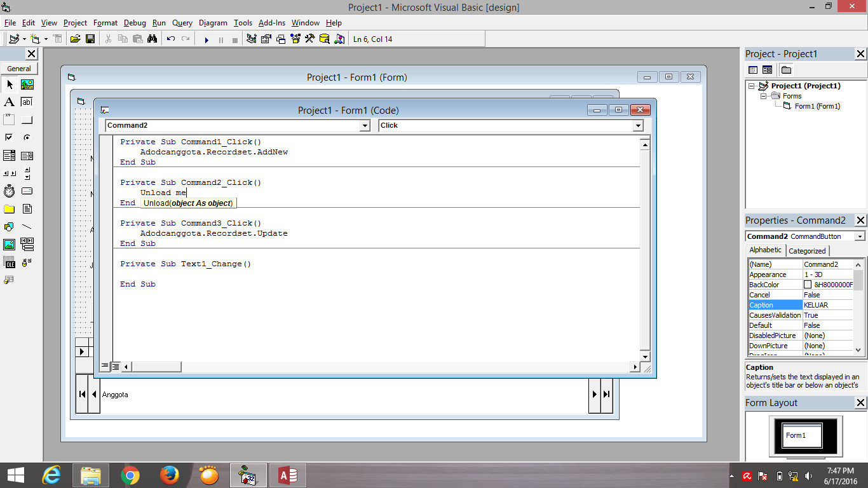Viewport: 868px width, 488px height.
Task: Switch to the Categorized properties tab
Action: (807, 251)
